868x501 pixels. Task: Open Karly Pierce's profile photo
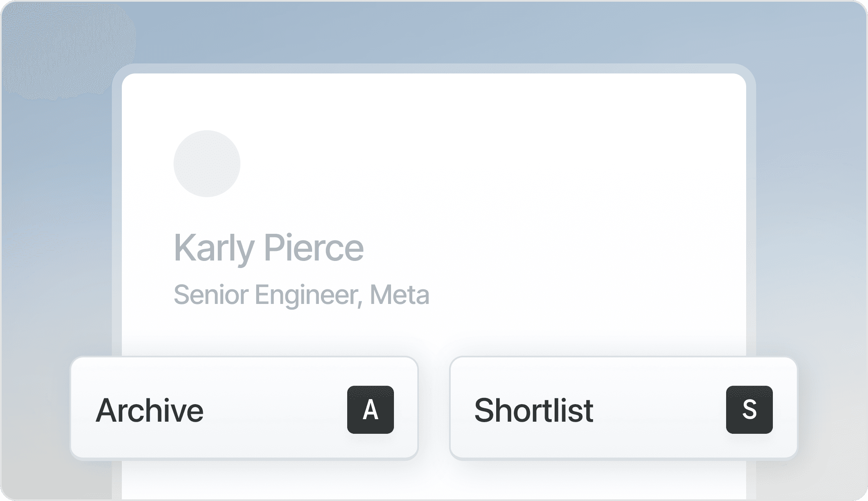(x=207, y=164)
